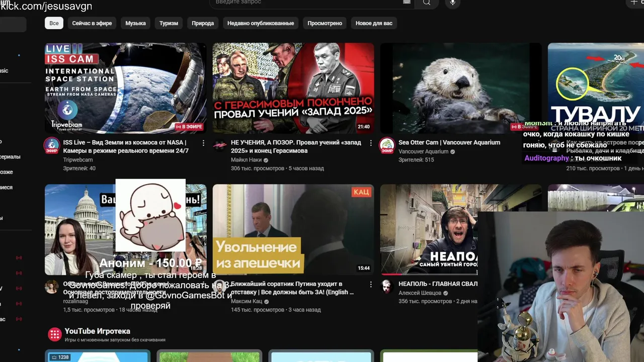Open the options menu for Кац's Putin ally video

click(371, 285)
